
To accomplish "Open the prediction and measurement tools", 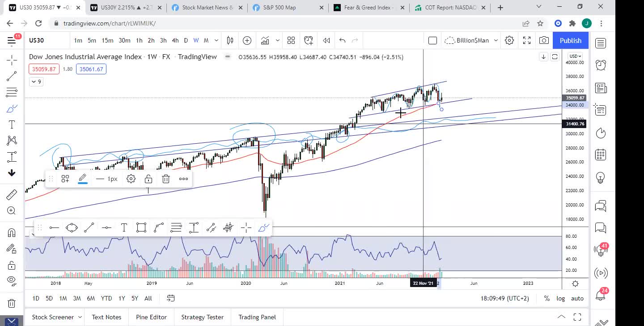I will click(12, 157).
